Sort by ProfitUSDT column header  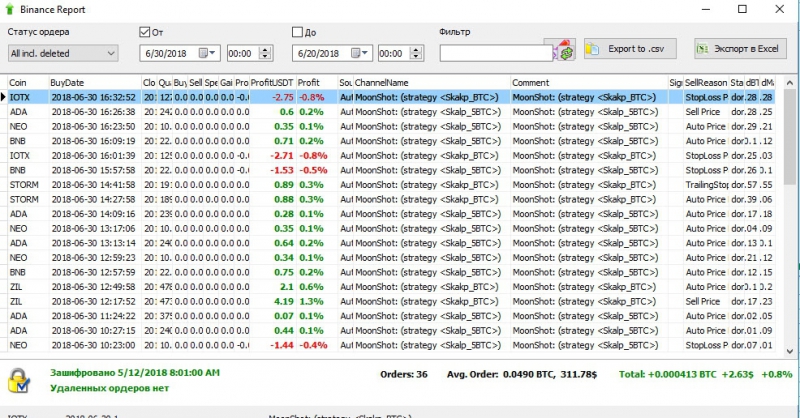point(272,83)
